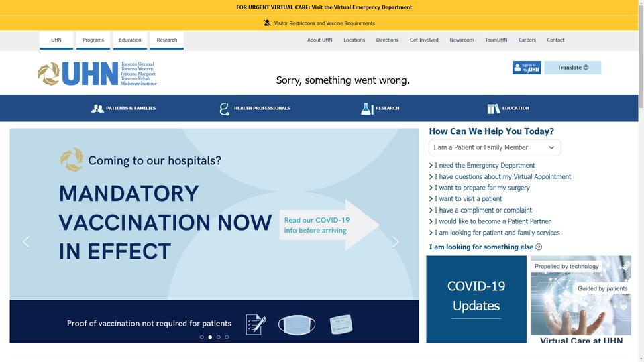Click the Health Professionals stethoscope icon
Image resolution: width=644 pixels, height=362 pixels.
(224, 109)
